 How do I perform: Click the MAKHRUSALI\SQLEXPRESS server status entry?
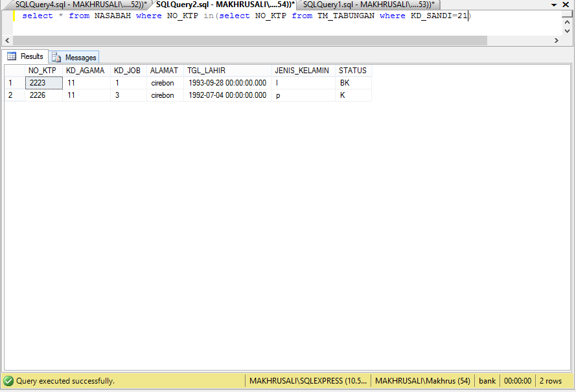(308, 381)
